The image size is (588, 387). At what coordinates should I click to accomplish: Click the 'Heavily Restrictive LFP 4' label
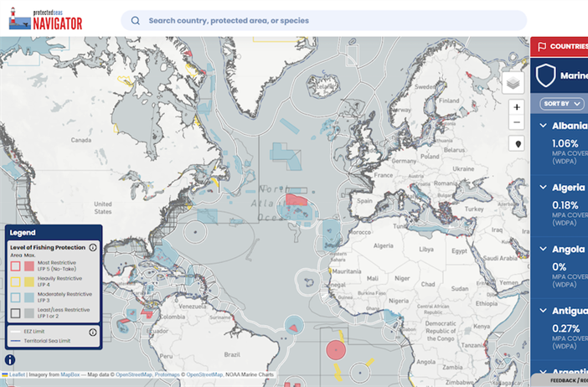coord(59,281)
